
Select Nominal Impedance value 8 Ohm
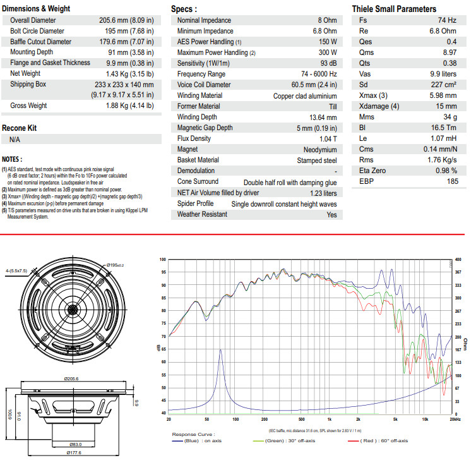pyautogui.click(x=327, y=20)
